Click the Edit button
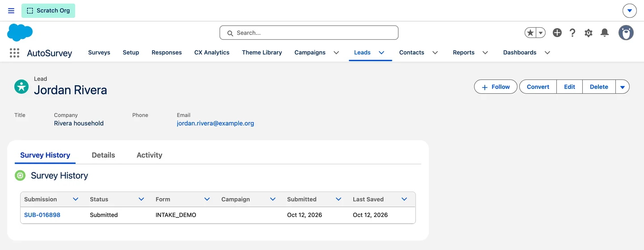This screenshot has width=644, height=250. [569, 87]
